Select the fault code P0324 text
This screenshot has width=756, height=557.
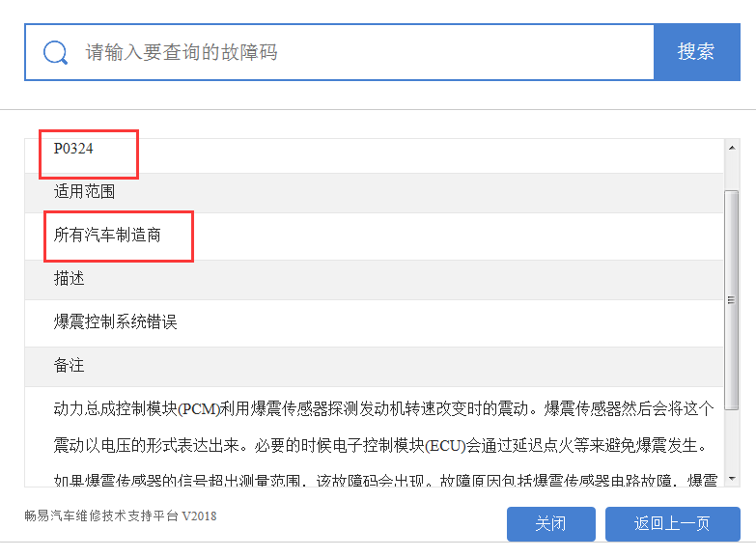(x=73, y=149)
